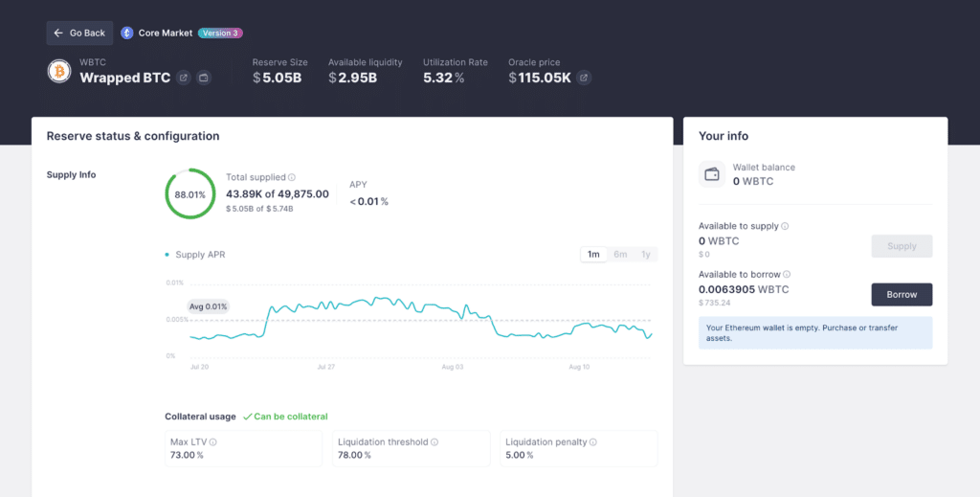The height and width of the screenshot is (497, 980).
Task: Click the Reserve status & configuration heading
Action: pos(133,136)
